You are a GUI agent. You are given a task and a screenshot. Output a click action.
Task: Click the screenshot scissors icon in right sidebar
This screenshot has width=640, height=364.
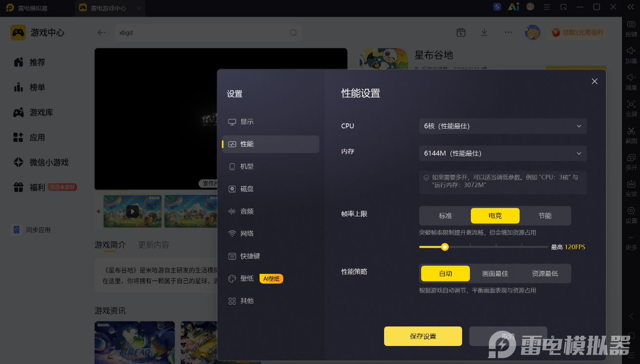coord(631,131)
